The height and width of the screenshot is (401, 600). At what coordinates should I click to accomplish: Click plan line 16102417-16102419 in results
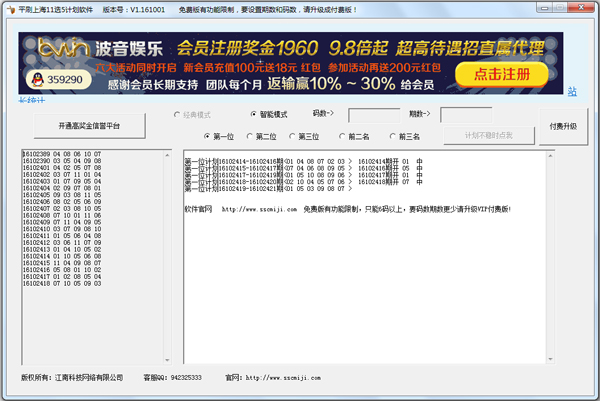coord(304,175)
